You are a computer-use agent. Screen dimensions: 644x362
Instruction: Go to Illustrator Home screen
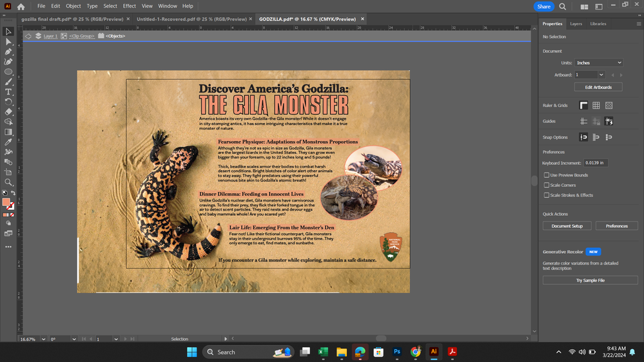21,6
